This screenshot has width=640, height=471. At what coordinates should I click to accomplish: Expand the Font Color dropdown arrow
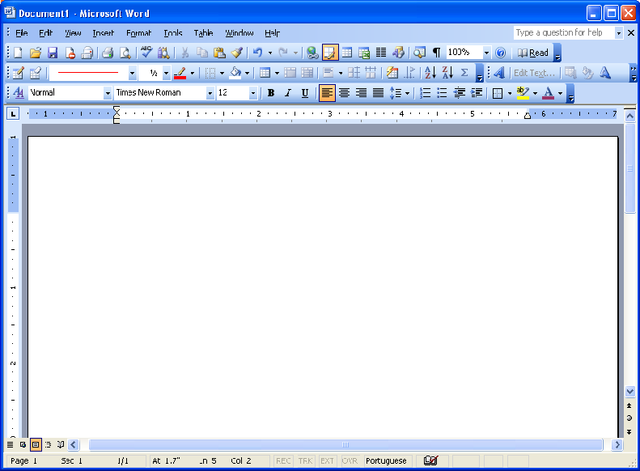pos(560,93)
